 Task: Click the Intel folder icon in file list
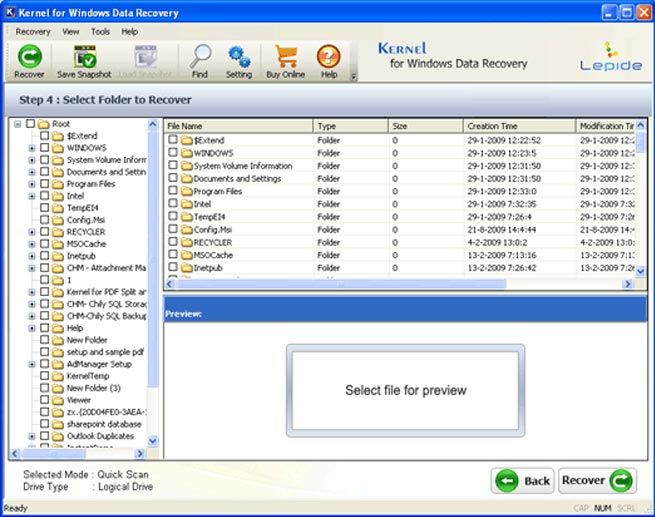point(187,204)
